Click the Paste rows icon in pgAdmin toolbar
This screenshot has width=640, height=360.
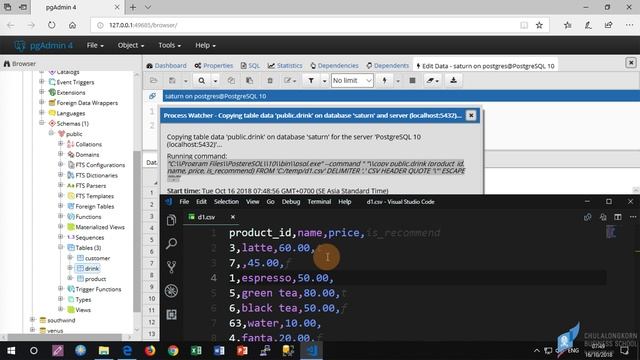pyautogui.click(x=249, y=80)
